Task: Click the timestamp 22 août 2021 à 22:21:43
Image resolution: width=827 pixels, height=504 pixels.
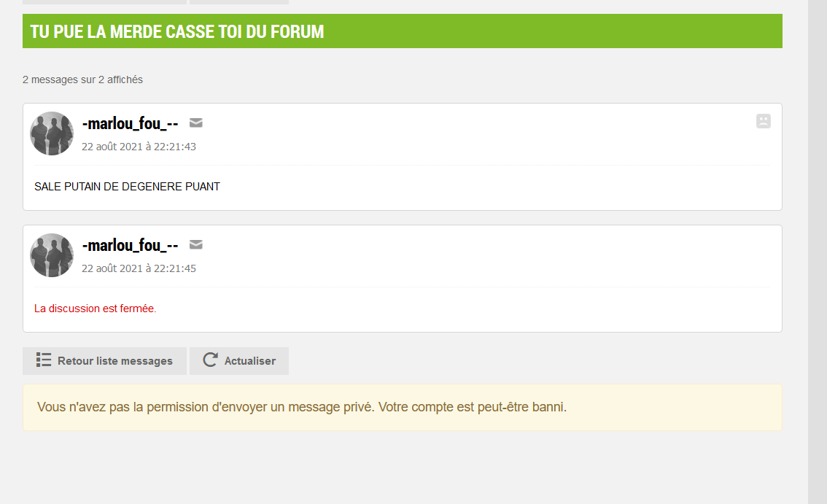Action: 139,147
